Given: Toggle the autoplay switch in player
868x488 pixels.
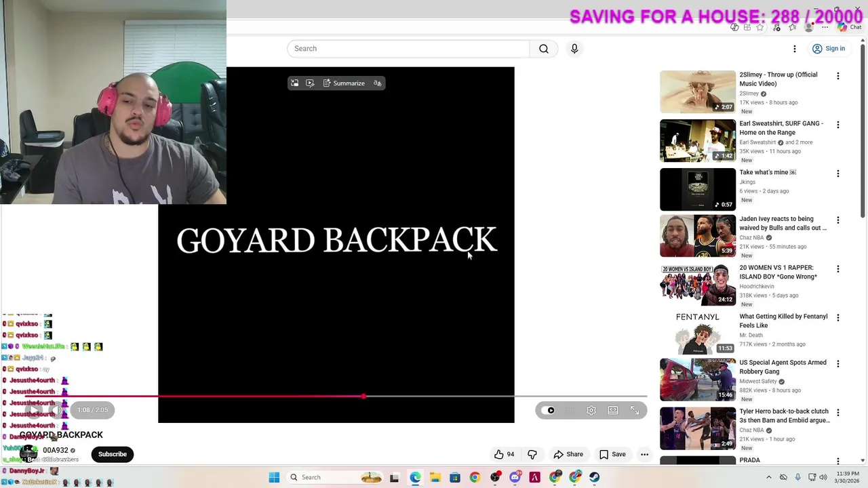Looking at the screenshot, I should tap(549, 410).
